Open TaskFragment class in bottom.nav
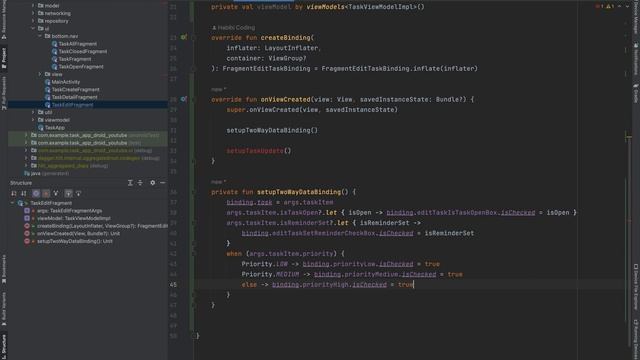 click(x=75, y=59)
